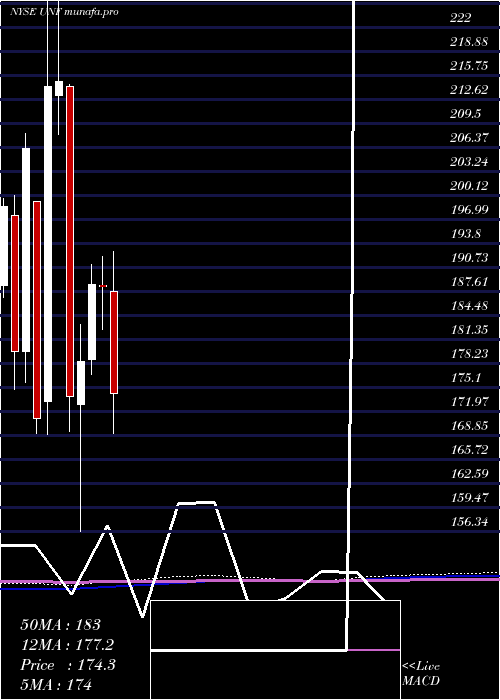Click the 50MA : 183 reading
The image size is (500, 700).
[x=61, y=625]
